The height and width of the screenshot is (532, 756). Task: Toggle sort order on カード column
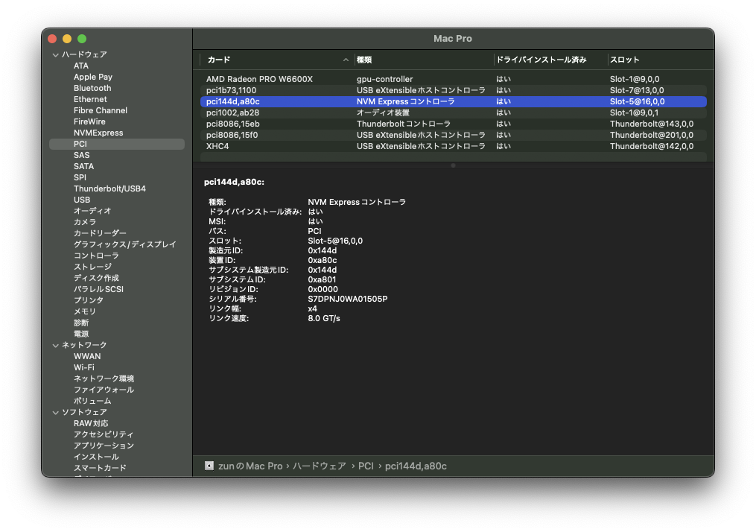coord(346,60)
